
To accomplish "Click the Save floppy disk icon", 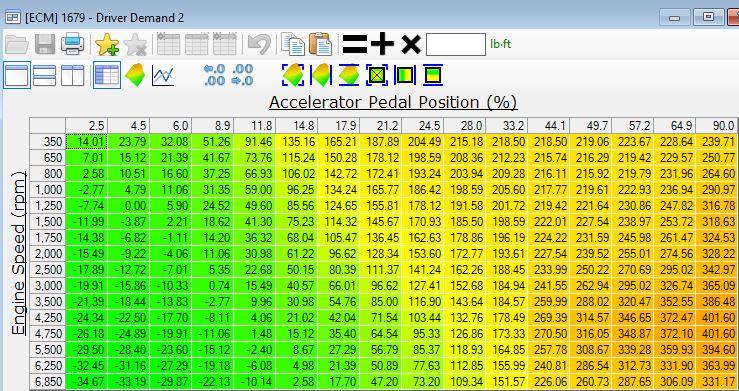I will 45,44.
